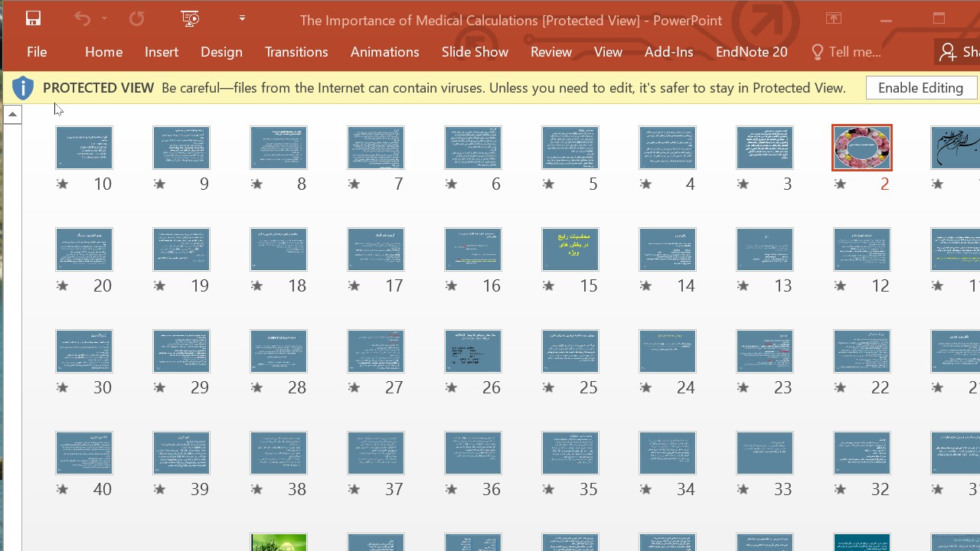This screenshot has width=980, height=551.
Task: Click the slide number 25 label
Action: 588,387
